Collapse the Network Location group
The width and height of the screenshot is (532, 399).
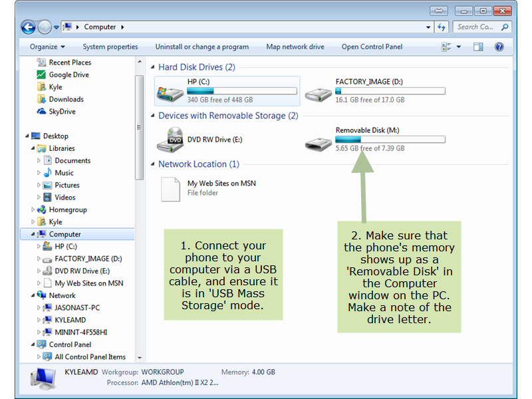153,164
